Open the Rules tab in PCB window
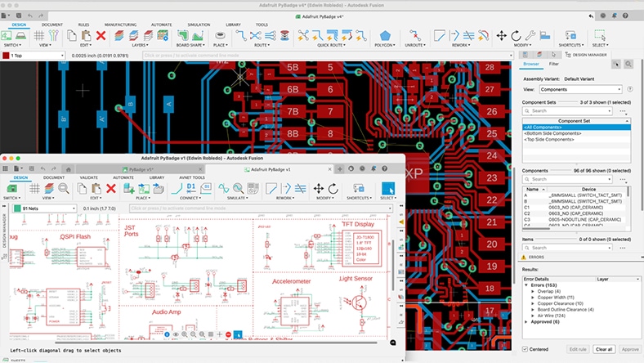Image resolution: width=644 pixels, height=363 pixels. (83, 25)
